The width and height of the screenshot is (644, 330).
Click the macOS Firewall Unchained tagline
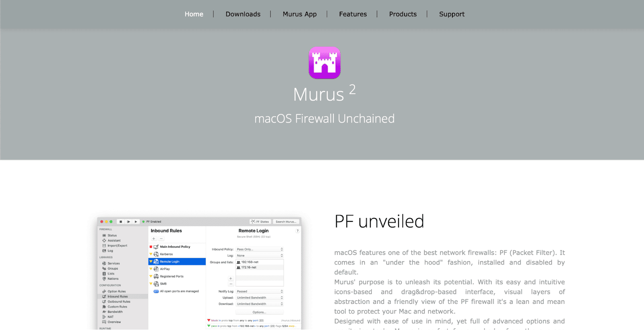324,119
